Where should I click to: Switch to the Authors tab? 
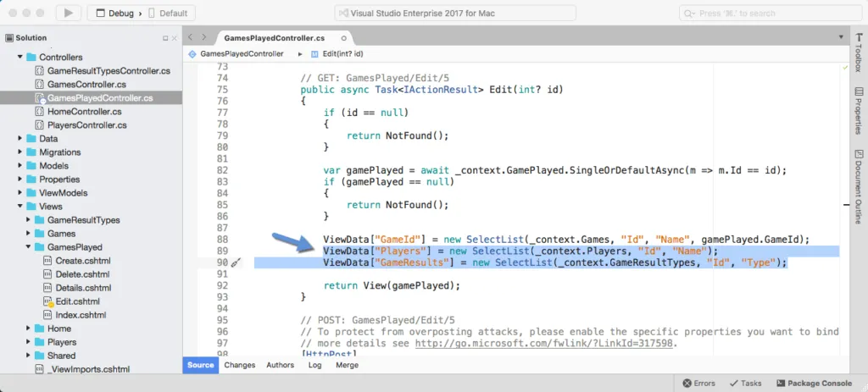click(280, 365)
